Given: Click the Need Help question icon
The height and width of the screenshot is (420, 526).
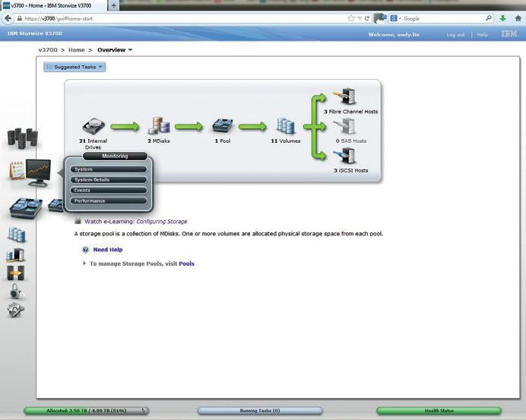Looking at the screenshot, I should coord(86,249).
